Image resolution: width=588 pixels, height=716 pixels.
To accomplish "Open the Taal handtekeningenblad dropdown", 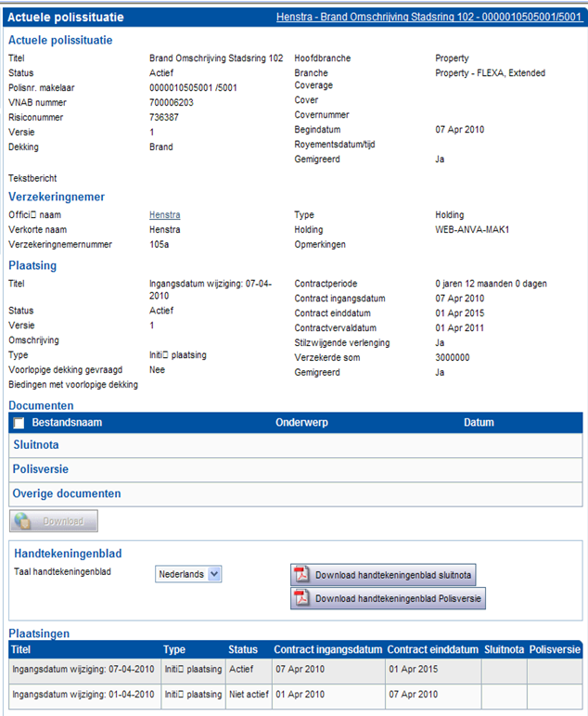I will coord(214,574).
